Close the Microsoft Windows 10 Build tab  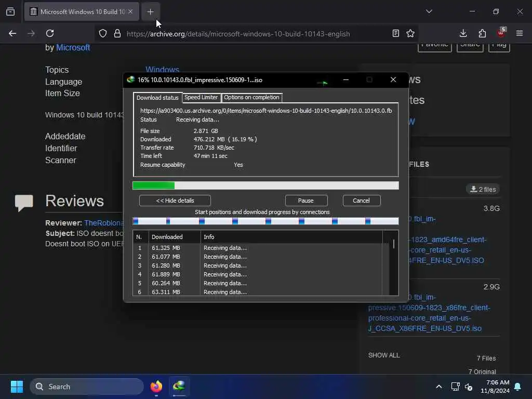[130, 11]
